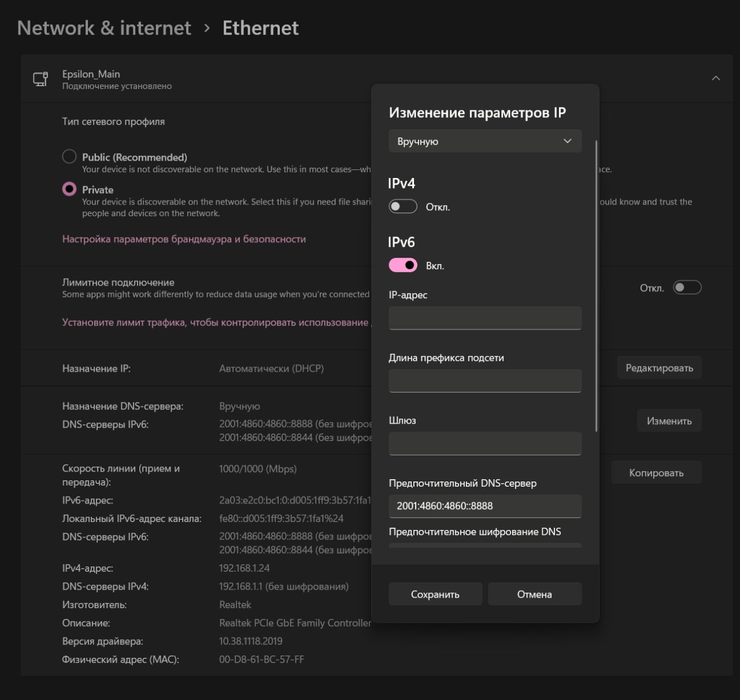Toggle the Лимитное подключение switch
Screen dimensions: 740x700
687,287
